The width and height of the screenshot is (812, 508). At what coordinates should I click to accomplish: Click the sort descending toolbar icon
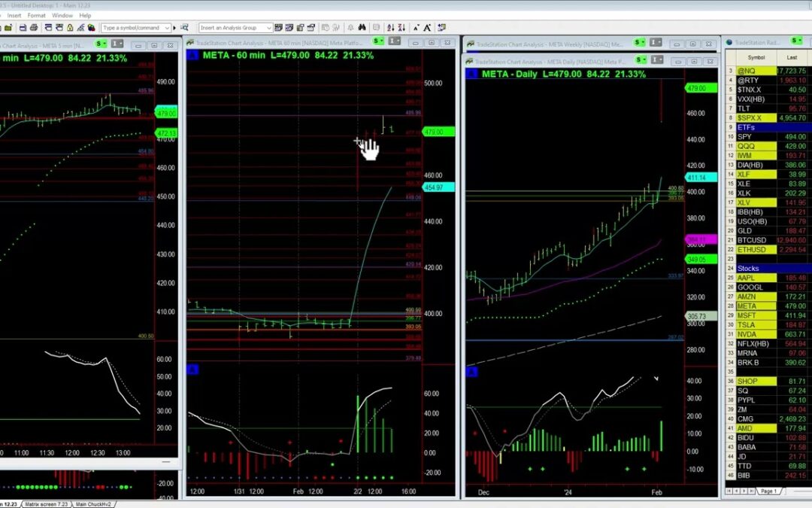coord(403,28)
